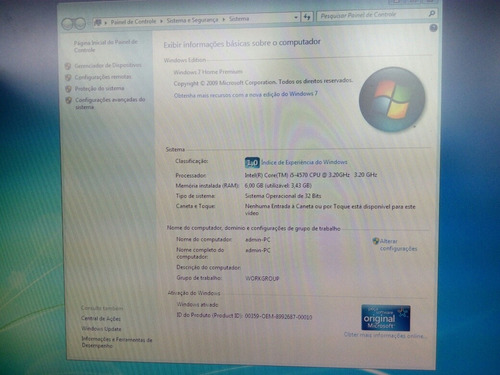Open Central de Ações link
Image resolution: width=500 pixels, height=375 pixels.
pyautogui.click(x=101, y=318)
